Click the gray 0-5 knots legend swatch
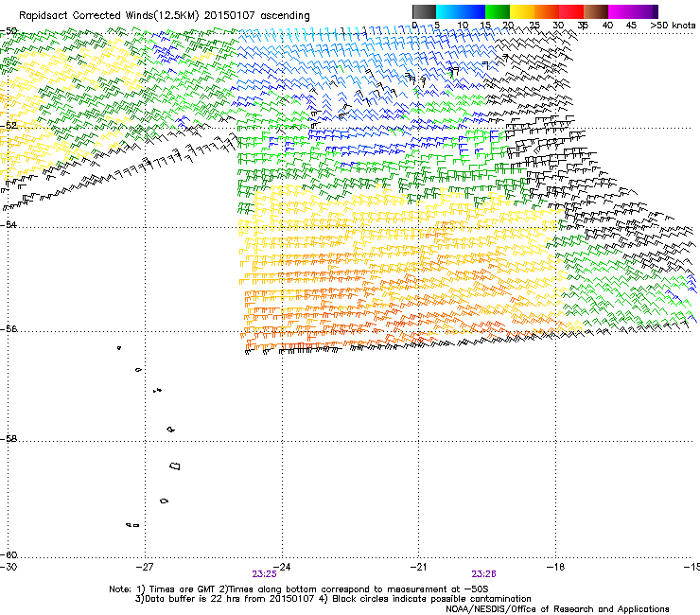Viewport: 700px width, 615px height. pyautogui.click(x=424, y=11)
